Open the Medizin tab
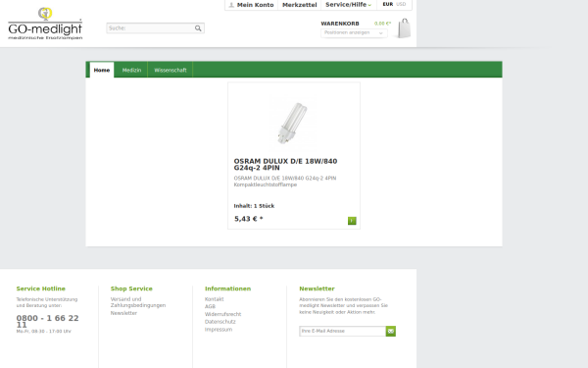Image resolution: width=588 pixels, height=368 pixels. pos(131,71)
